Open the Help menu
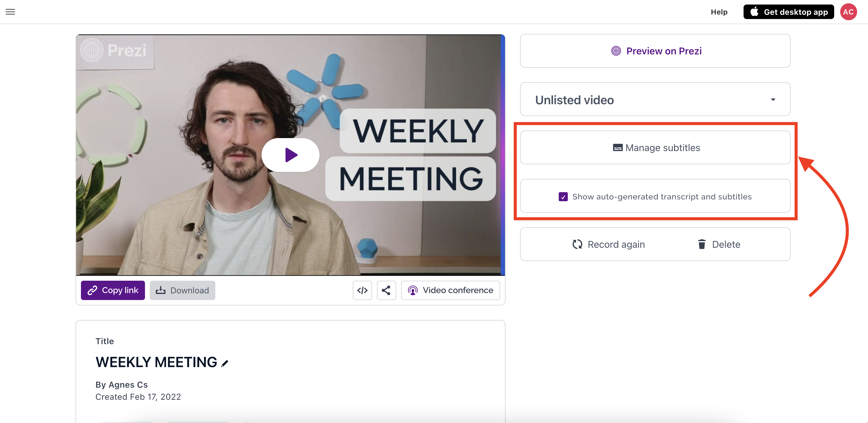 point(719,12)
